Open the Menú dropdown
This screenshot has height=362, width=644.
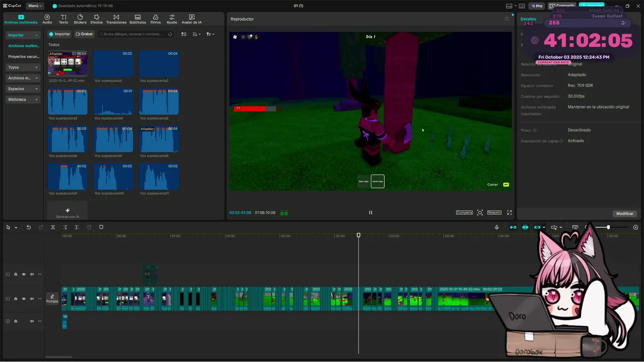[35, 6]
